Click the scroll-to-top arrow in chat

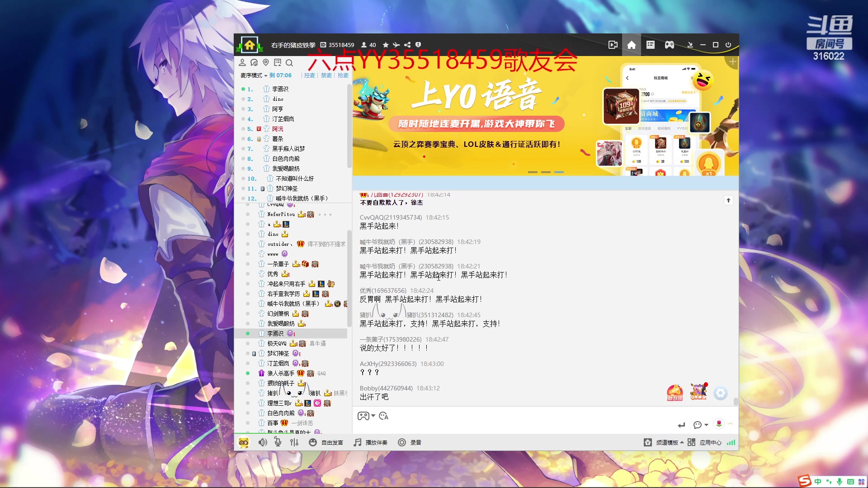click(x=728, y=200)
